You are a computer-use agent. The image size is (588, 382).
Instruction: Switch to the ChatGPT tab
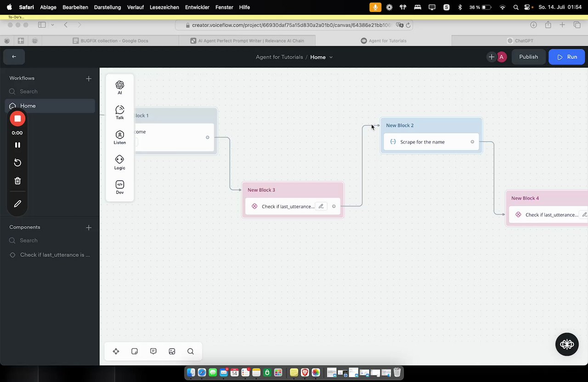[520, 40]
